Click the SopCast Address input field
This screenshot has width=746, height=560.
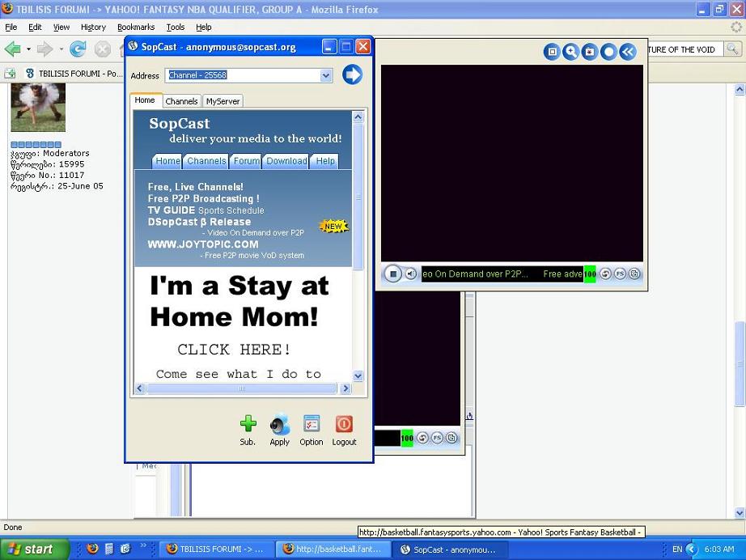pos(243,75)
